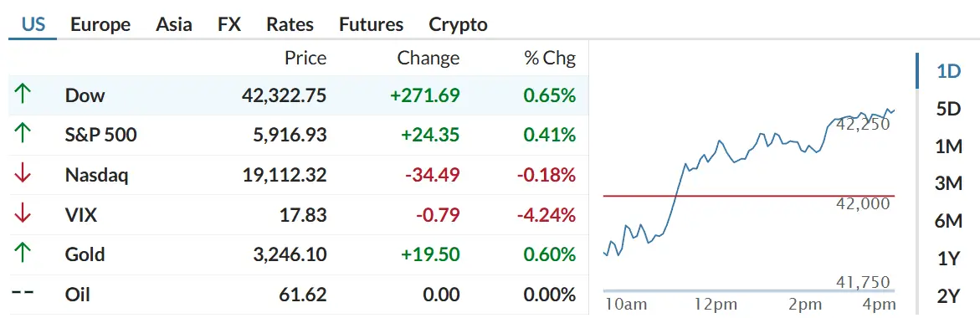Image resolution: width=980 pixels, height=318 pixels.
Task: Select the 2Y chart range
Action: 948,295
